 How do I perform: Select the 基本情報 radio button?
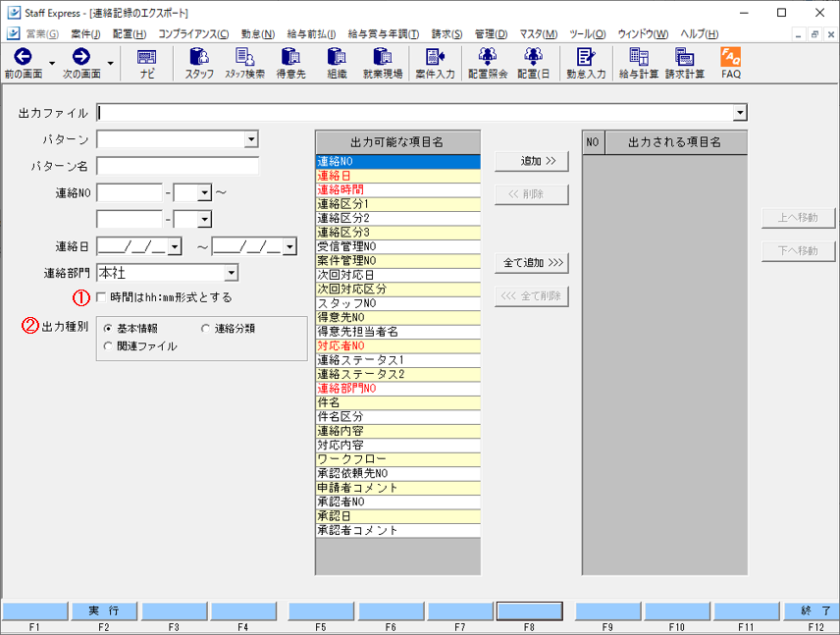108,329
